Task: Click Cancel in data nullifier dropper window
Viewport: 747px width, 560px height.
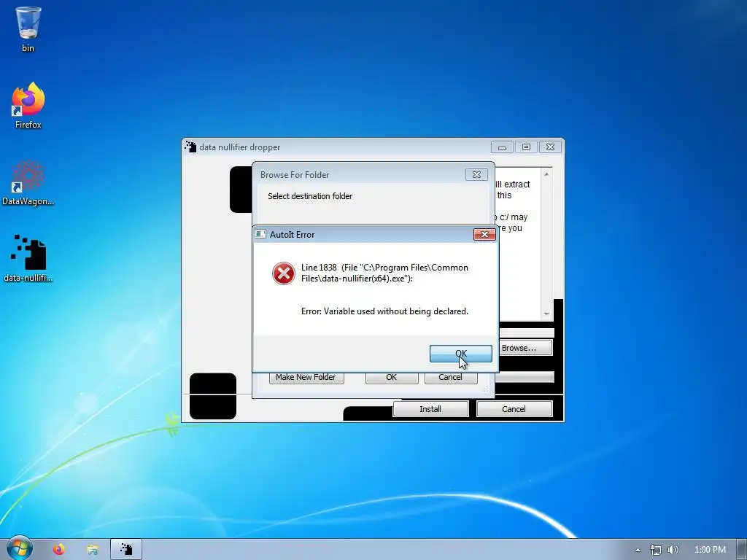Action: coord(514,409)
